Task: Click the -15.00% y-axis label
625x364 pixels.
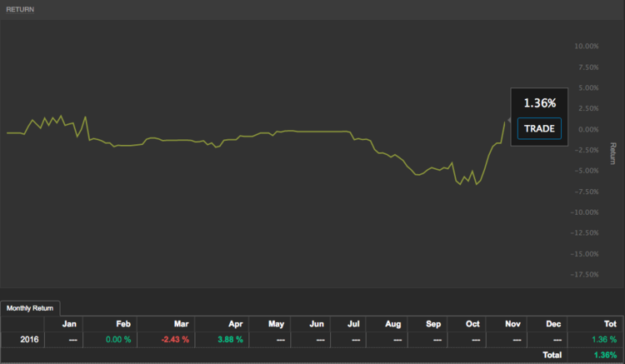Action: [x=584, y=254]
